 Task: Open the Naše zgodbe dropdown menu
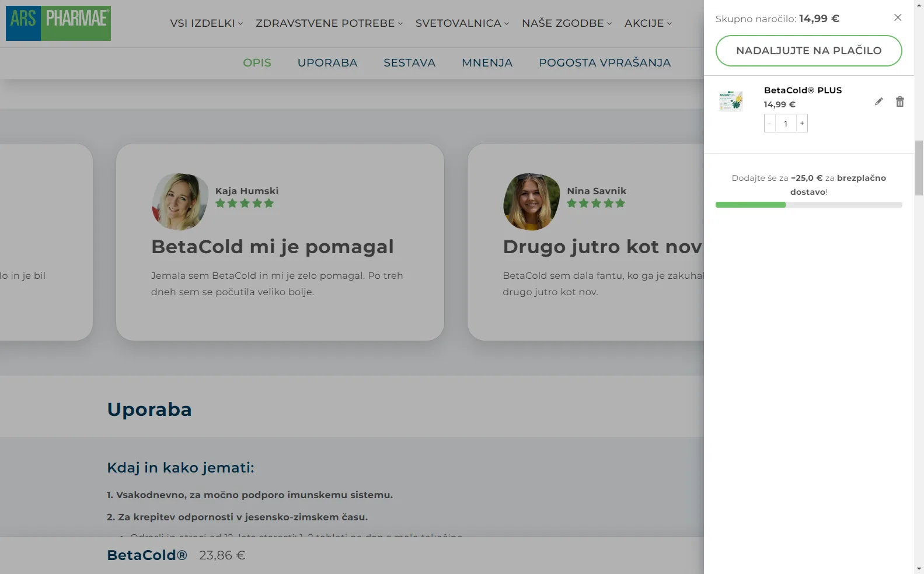[x=567, y=23]
